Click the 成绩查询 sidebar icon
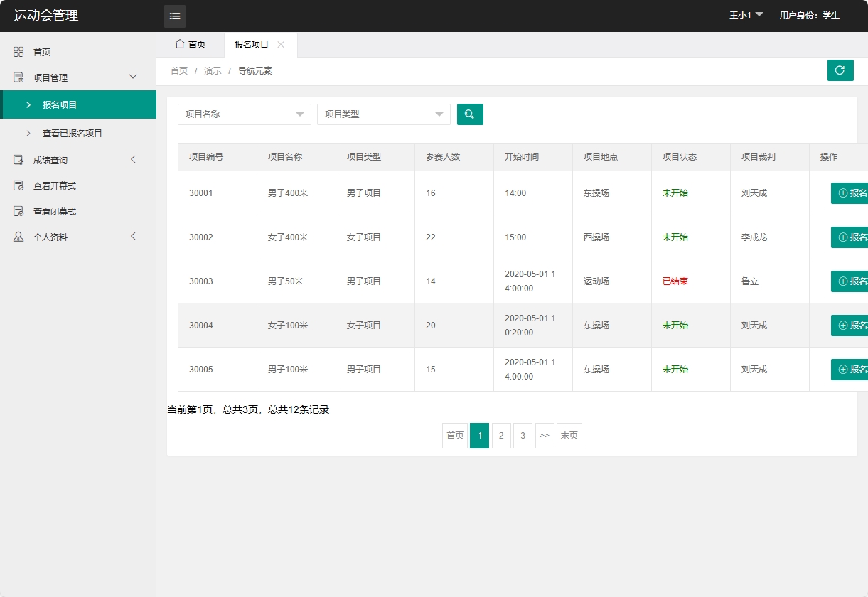Image resolution: width=868 pixels, height=597 pixels. point(17,159)
